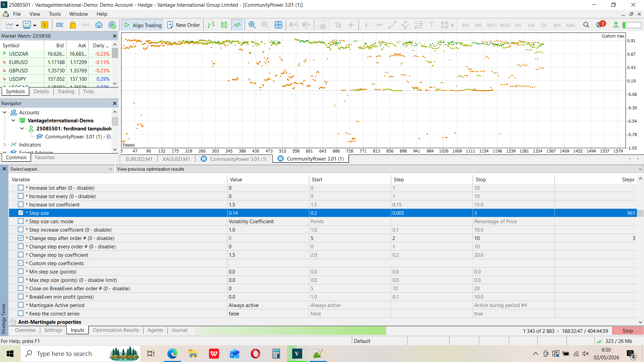This screenshot has width=644, height=362.
Task: Enable the Step size calc mode checkbox
Action: pos(21,221)
